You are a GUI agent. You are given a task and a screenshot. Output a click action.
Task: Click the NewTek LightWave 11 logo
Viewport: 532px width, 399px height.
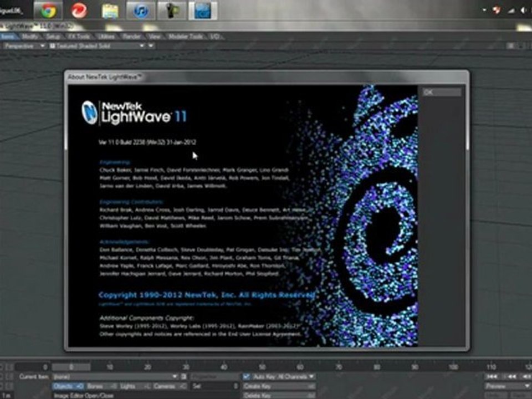point(134,112)
